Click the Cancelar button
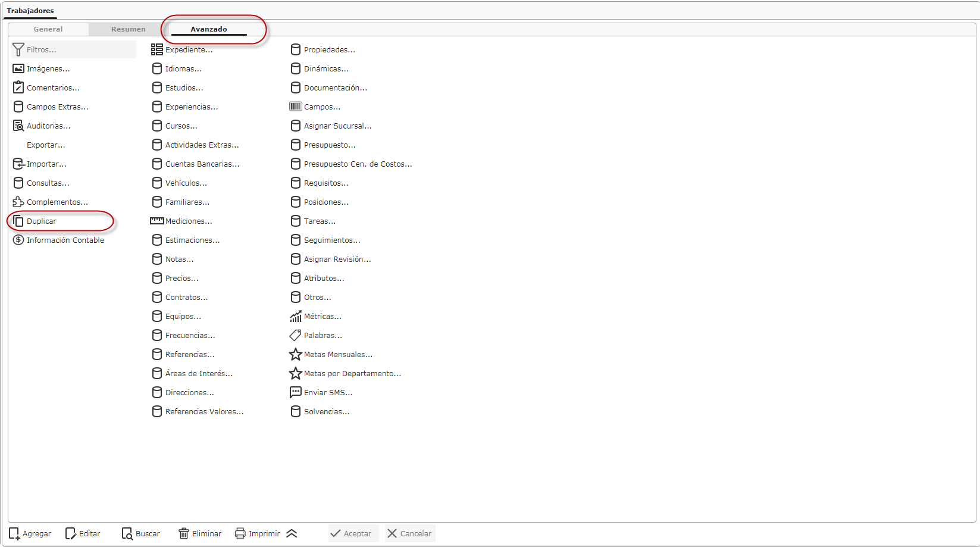Screen dimensions: 980x547 pyautogui.click(x=410, y=533)
